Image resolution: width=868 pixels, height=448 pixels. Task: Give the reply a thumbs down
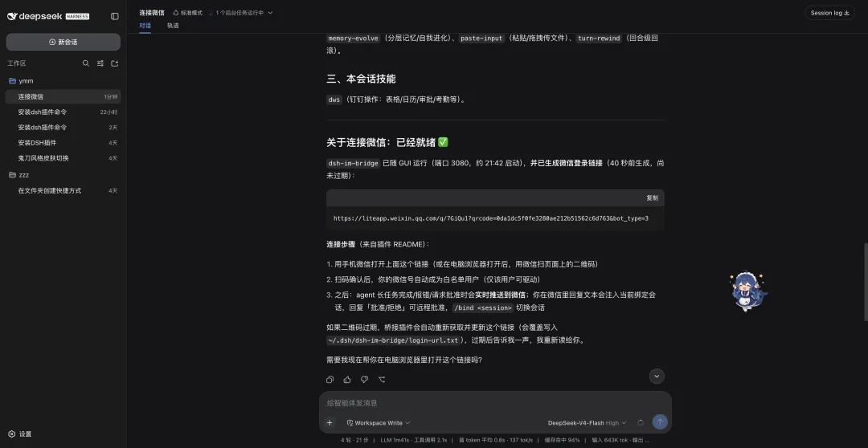[364, 380]
